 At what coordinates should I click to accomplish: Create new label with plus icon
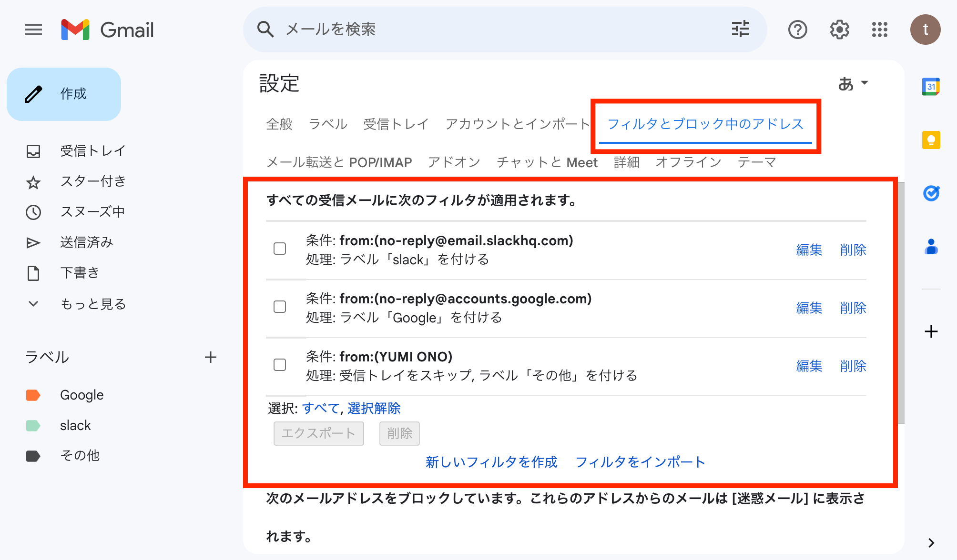tap(210, 357)
